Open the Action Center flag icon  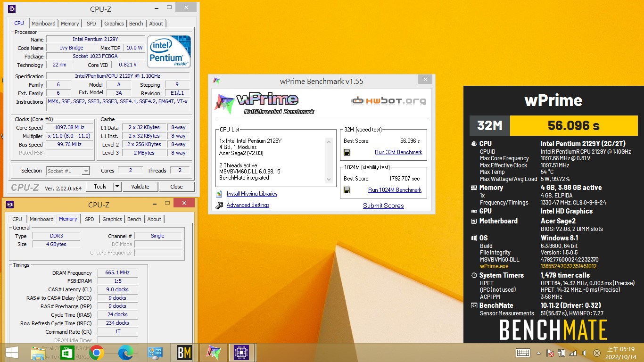(550, 353)
